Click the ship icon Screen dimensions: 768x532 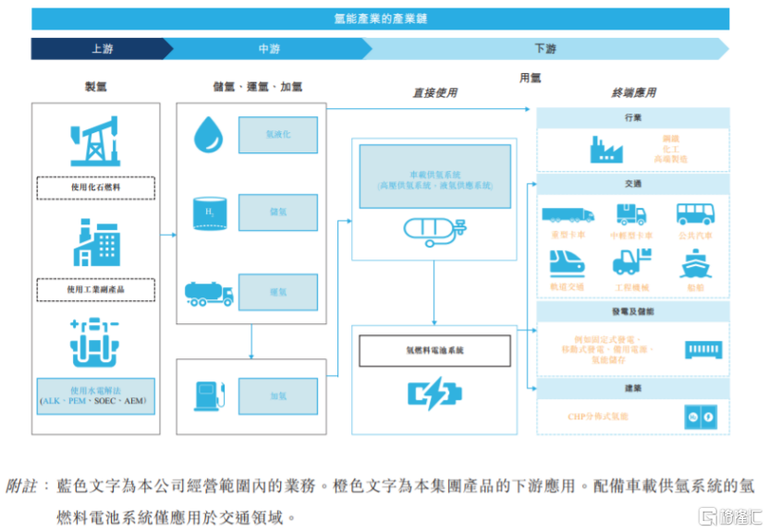[x=696, y=263]
